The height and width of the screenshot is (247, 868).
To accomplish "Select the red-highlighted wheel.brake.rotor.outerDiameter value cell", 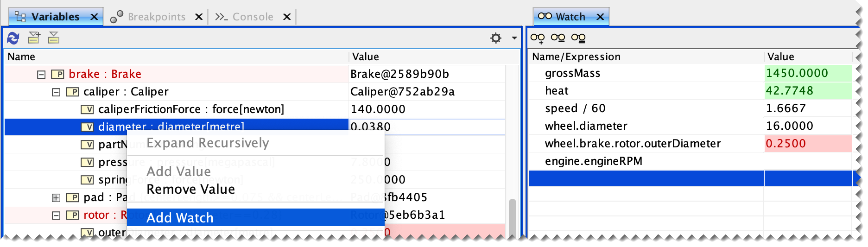I will coord(808,144).
